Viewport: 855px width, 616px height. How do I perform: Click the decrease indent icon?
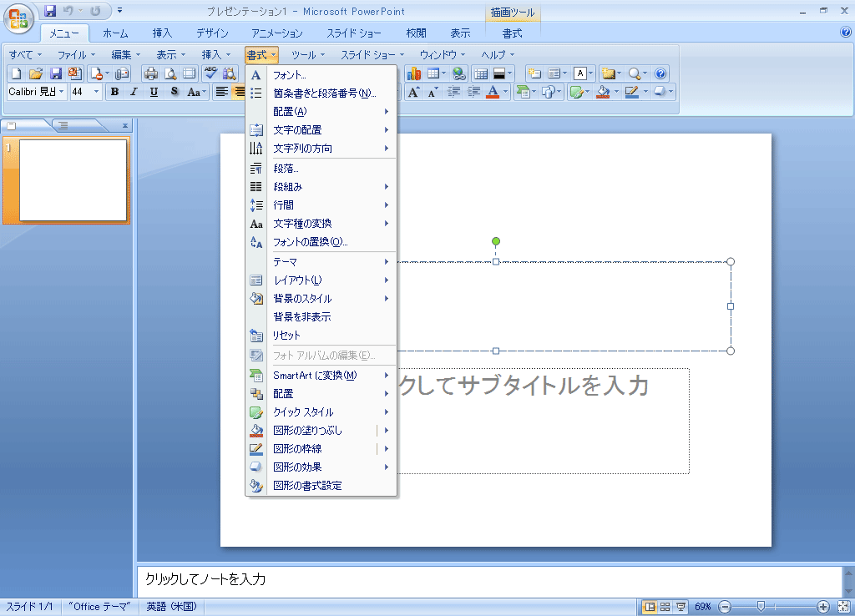tap(453, 92)
